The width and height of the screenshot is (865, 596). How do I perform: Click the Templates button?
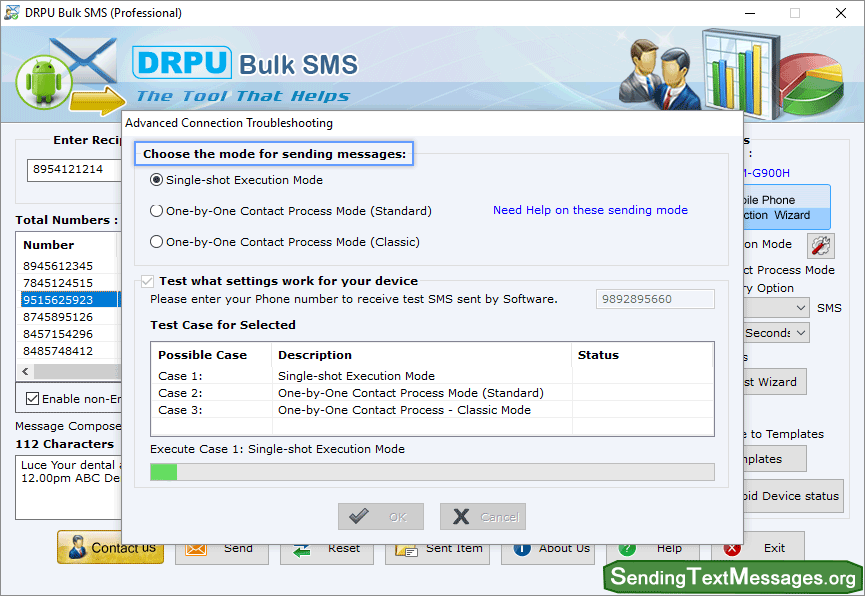775,459
